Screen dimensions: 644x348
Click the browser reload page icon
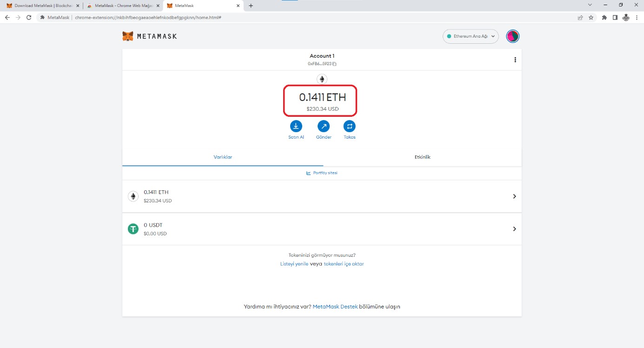[x=29, y=17]
